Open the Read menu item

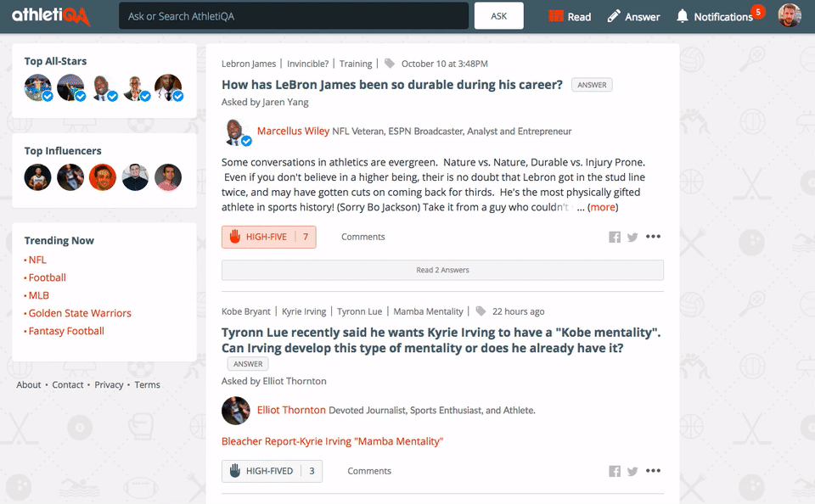570,17
